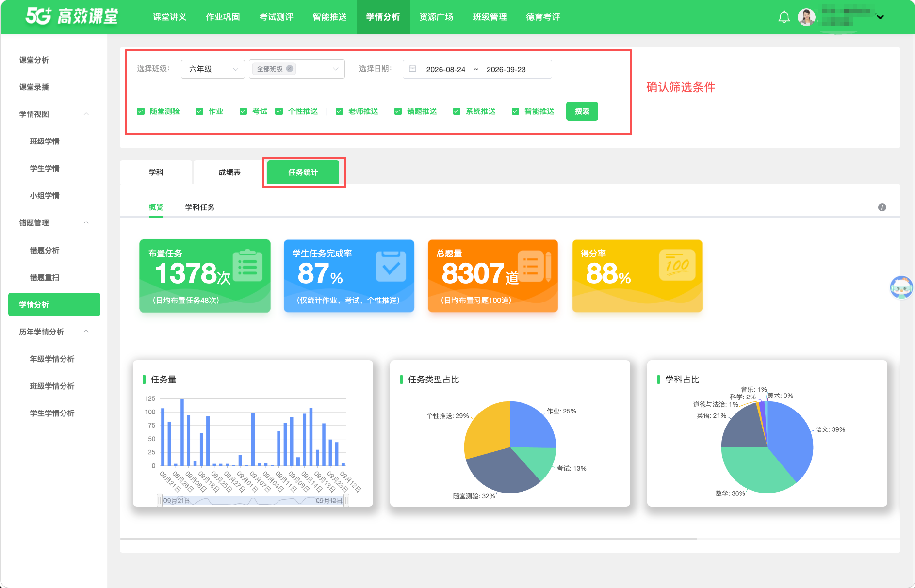Go to 课堂录播 in sidebar
The width and height of the screenshot is (915, 588).
[34, 87]
